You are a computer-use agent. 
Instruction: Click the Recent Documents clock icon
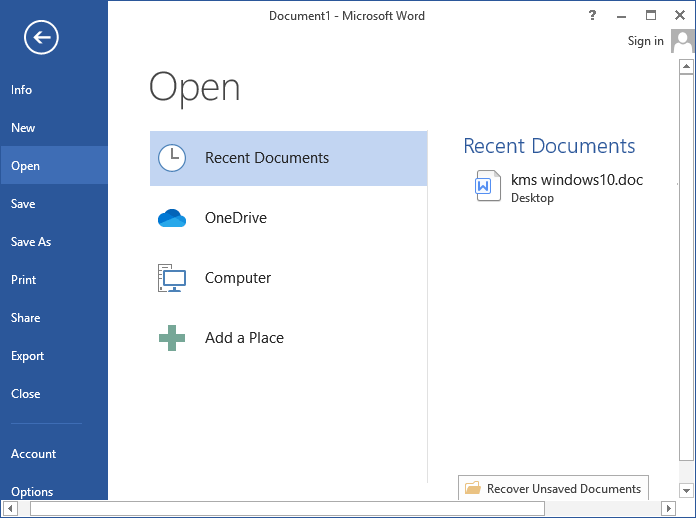172,158
